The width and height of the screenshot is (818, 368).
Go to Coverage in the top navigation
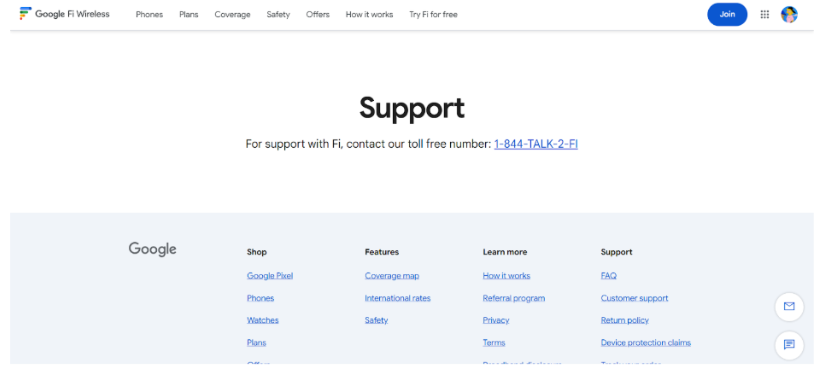tap(232, 15)
